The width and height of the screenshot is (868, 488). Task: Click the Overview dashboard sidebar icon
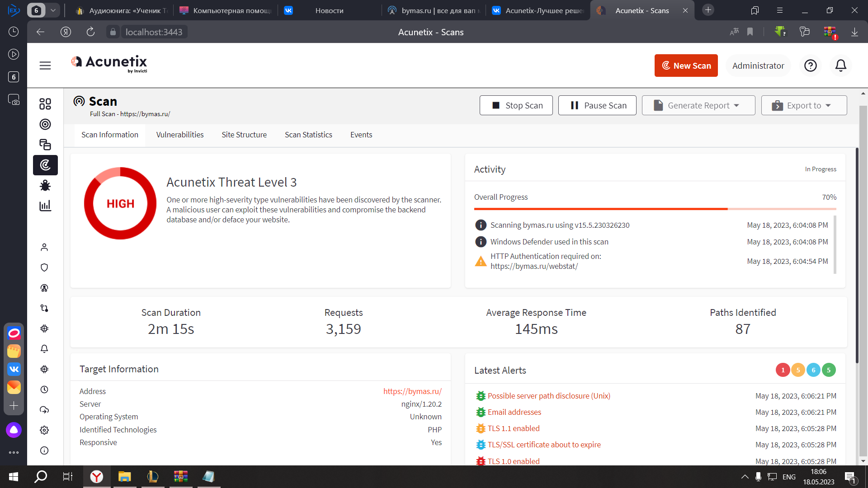45,104
